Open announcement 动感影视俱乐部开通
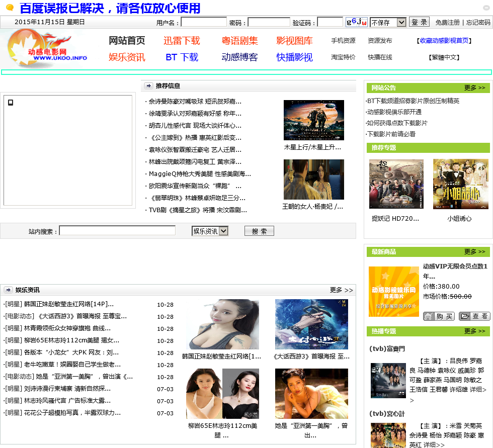This screenshot has height=448, width=493. coord(394,112)
